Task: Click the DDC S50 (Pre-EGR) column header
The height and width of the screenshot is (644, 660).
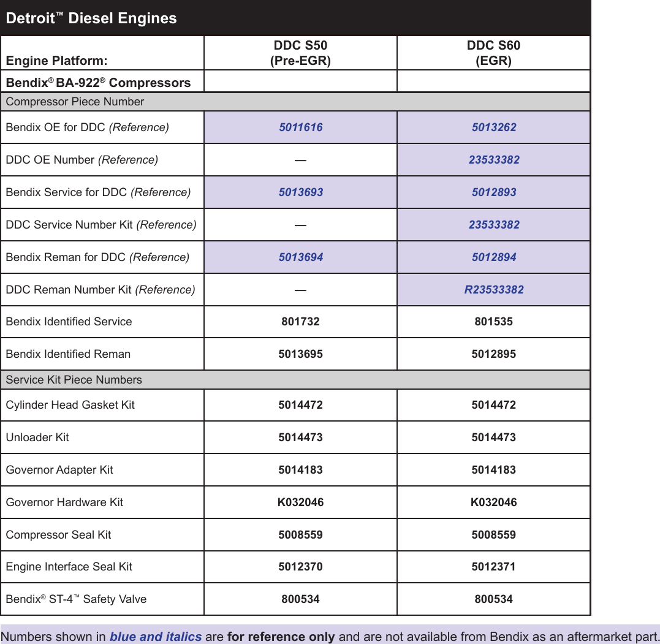Action: click(300, 52)
